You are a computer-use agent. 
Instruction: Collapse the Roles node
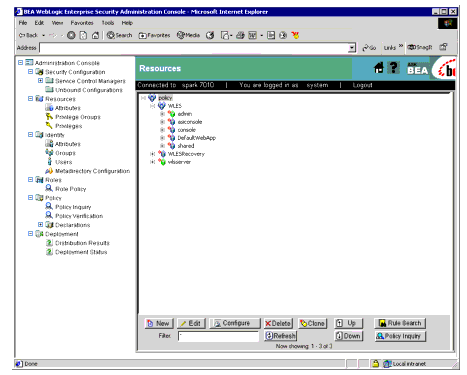30,179
